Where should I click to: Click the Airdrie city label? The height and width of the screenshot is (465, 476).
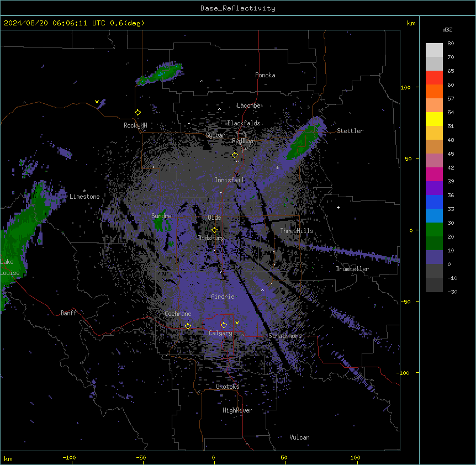click(x=223, y=297)
